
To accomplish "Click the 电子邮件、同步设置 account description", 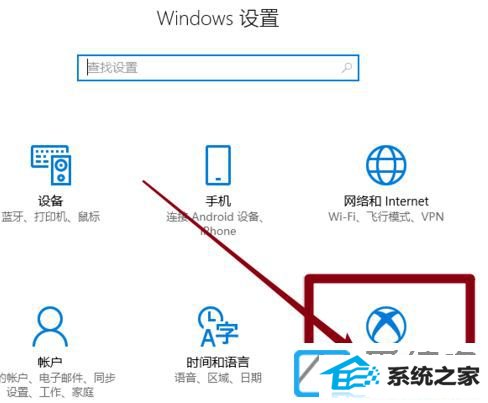I will tap(58, 385).
